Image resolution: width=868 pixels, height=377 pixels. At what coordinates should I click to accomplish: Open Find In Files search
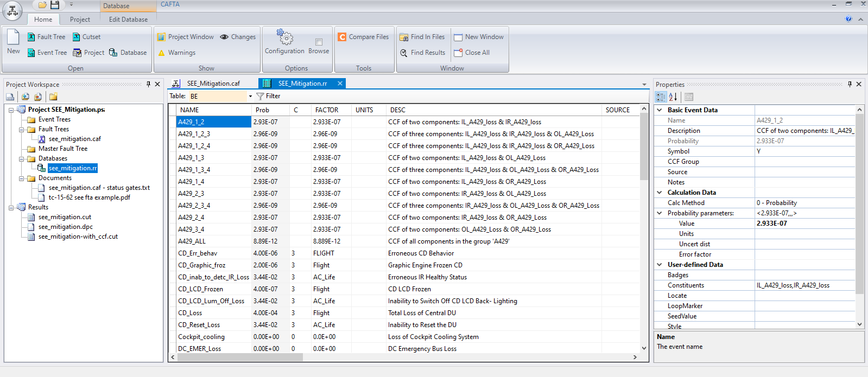point(422,37)
